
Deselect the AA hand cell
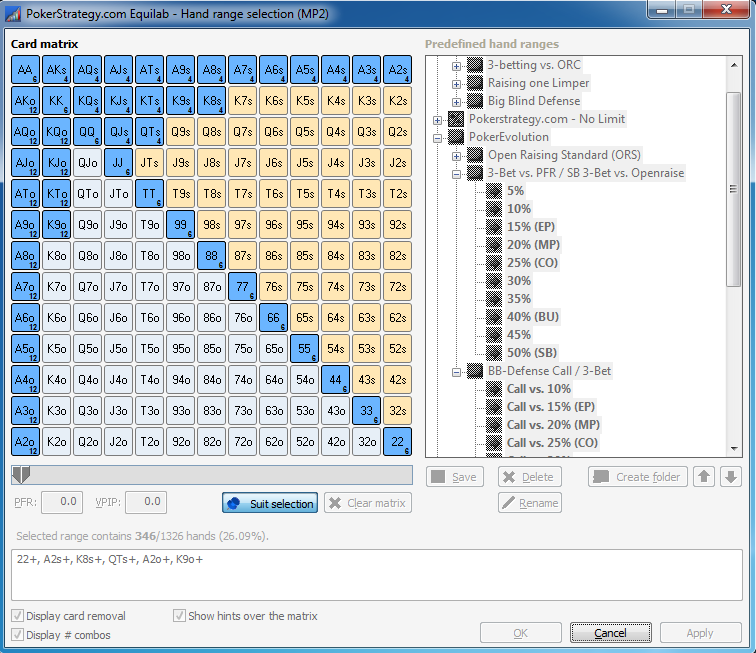(25, 70)
